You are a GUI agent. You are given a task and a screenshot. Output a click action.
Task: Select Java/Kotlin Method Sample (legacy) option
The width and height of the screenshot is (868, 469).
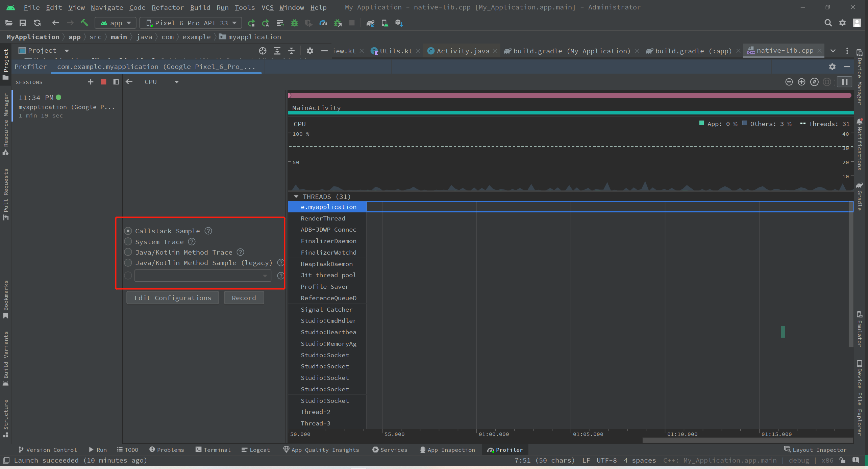[128, 263]
